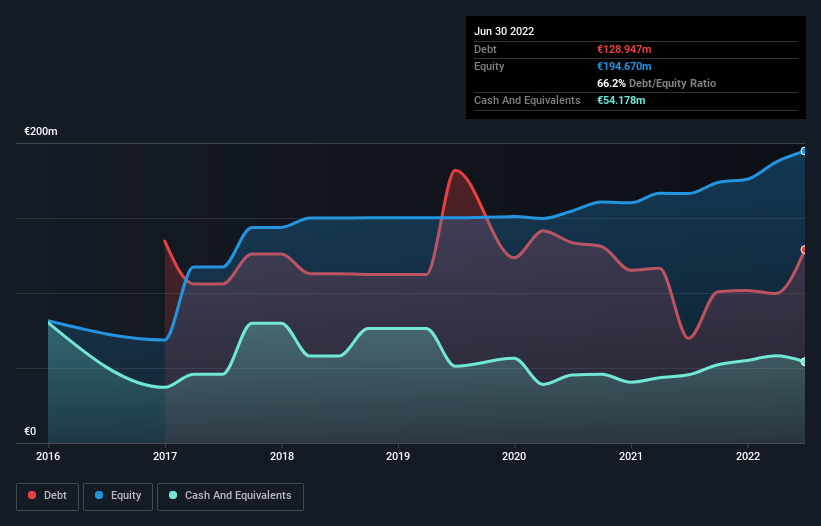This screenshot has width=821, height=526.
Task: Click the 2016 x-axis label
Action: pos(48,456)
